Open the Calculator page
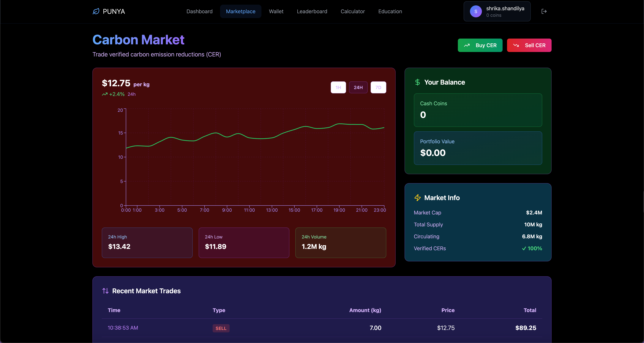The width and height of the screenshot is (644, 343). [x=353, y=11]
